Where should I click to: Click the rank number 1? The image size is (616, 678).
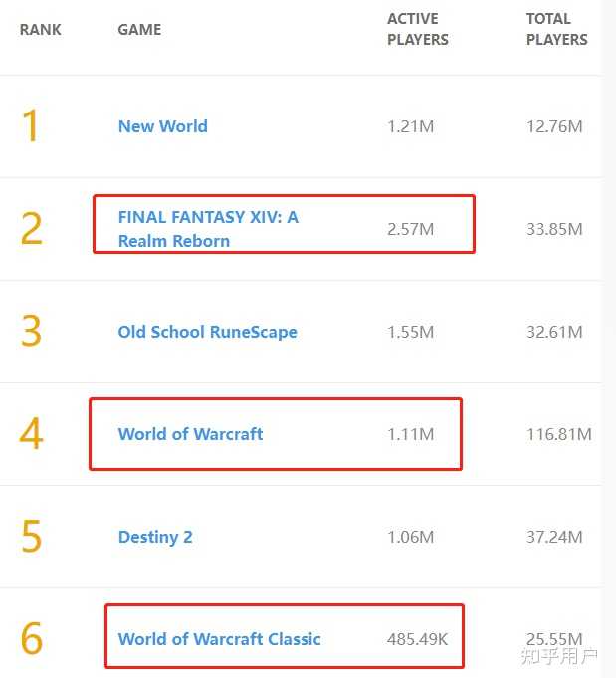(x=31, y=126)
